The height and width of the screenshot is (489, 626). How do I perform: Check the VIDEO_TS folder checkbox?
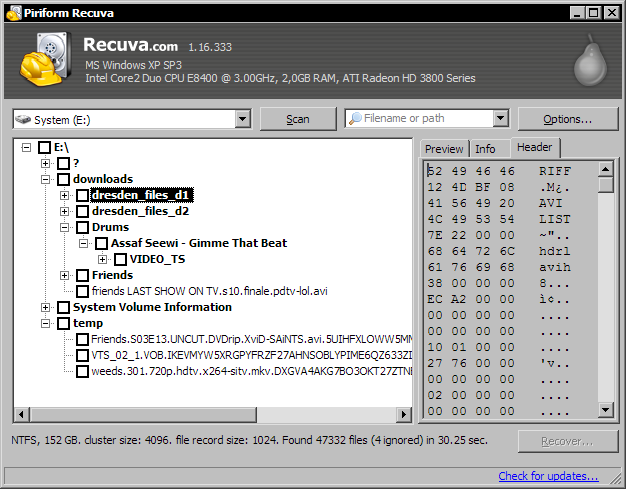click(121, 259)
